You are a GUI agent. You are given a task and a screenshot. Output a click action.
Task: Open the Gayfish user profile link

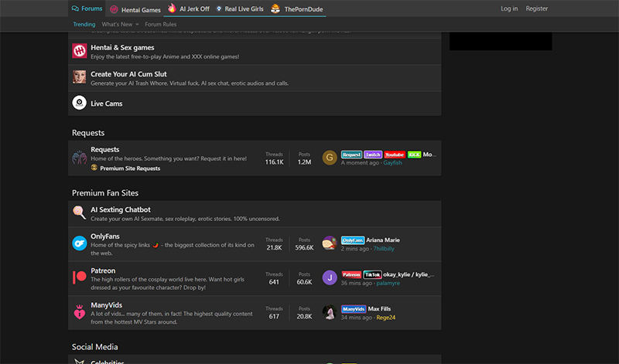pyautogui.click(x=392, y=162)
